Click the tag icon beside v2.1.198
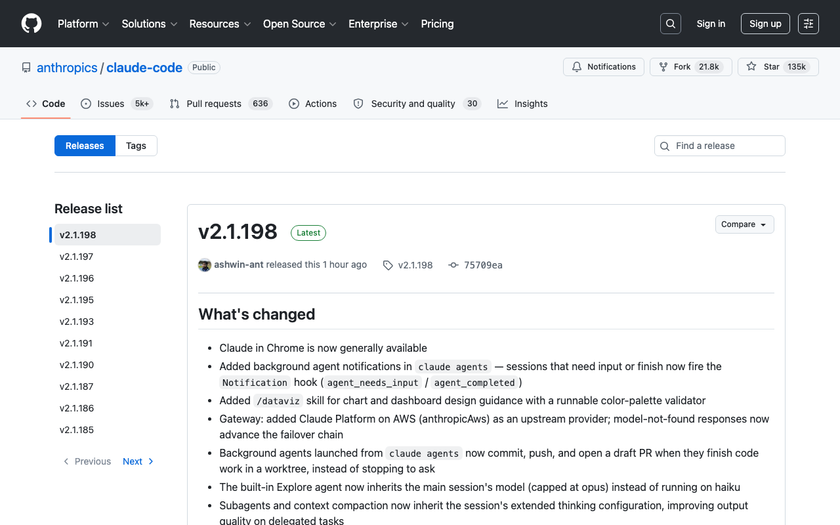840x525 pixels. (388, 265)
